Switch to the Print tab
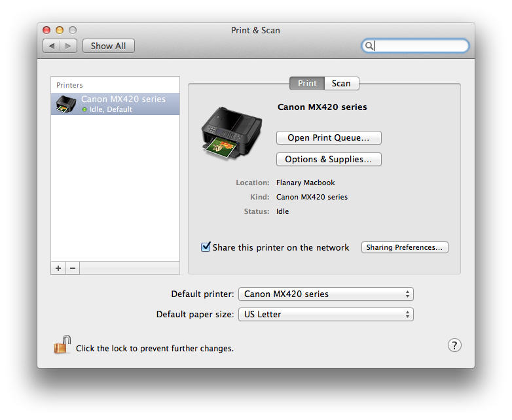The image size is (512, 420). coord(307,84)
